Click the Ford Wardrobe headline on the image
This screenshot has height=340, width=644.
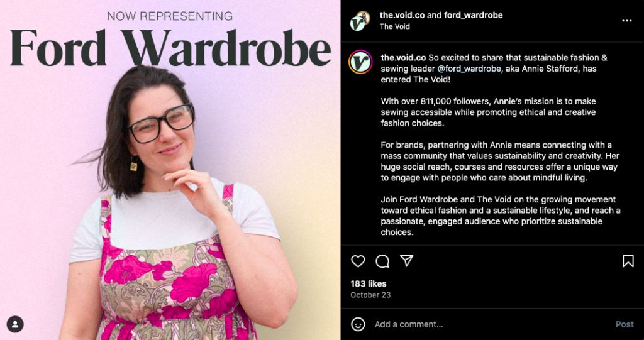click(x=170, y=47)
